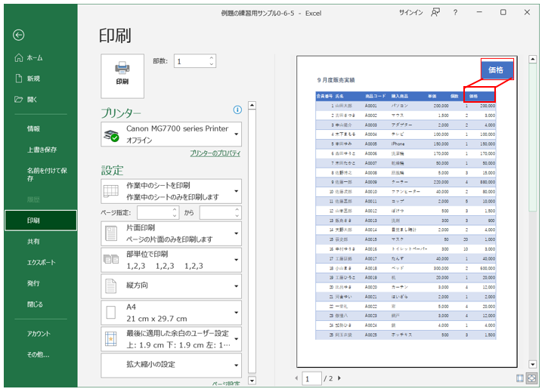This screenshot has height=392, width=545.
Task: Click the printer info icon
Action: tap(237, 110)
